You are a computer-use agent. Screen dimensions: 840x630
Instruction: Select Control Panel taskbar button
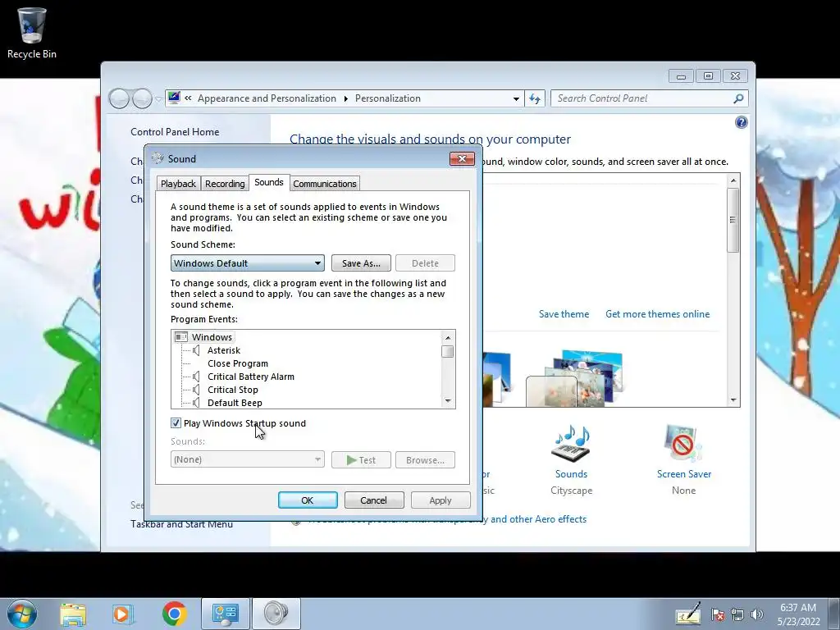click(x=225, y=614)
